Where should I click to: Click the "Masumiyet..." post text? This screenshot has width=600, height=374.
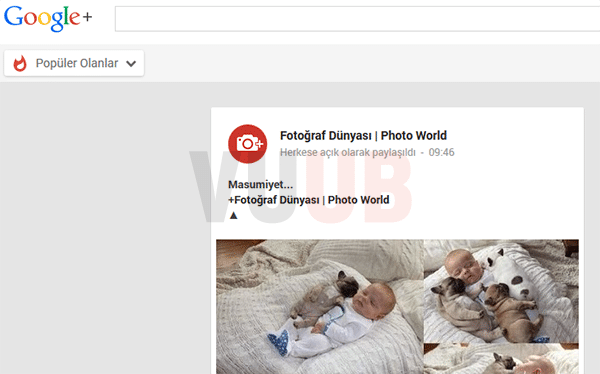(x=260, y=185)
